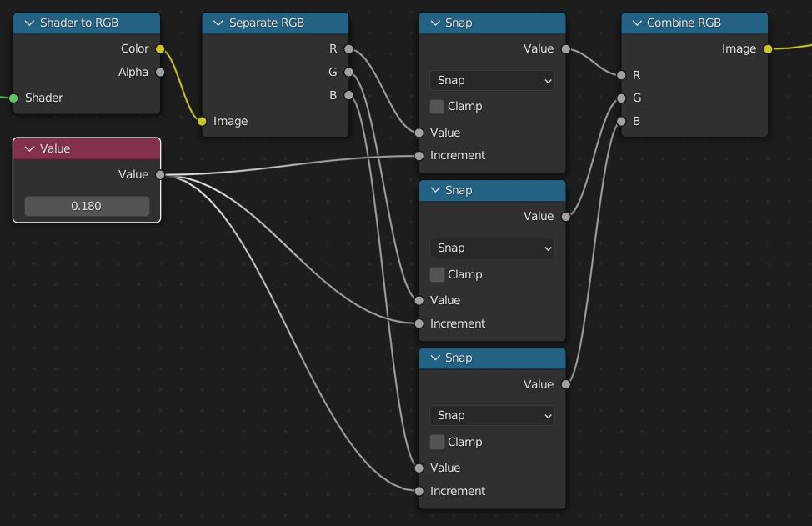Viewport: 812px width, 526px height.
Task: Open Snap operation dropdown in top Snap node
Action: 492,80
